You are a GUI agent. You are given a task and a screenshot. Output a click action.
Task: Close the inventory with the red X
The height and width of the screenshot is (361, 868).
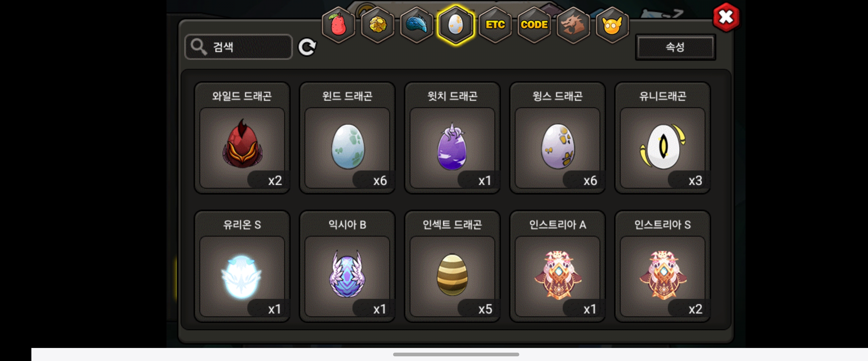pos(726,17)
